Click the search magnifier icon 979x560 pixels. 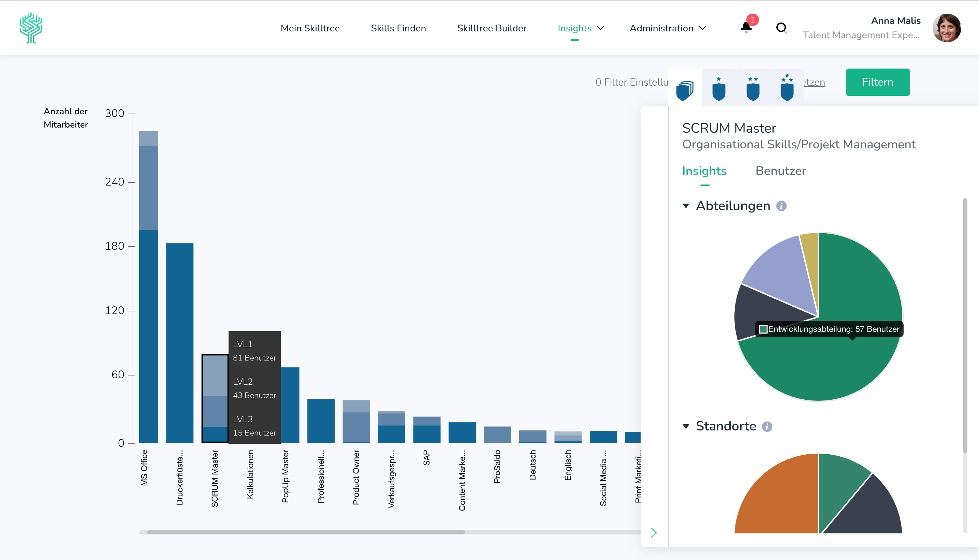point(781,28)
